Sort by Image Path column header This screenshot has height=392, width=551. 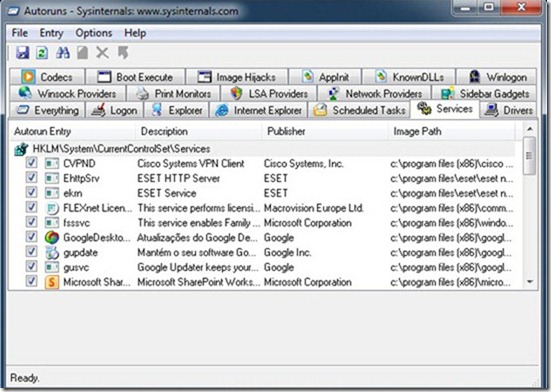tap(452, 131)
